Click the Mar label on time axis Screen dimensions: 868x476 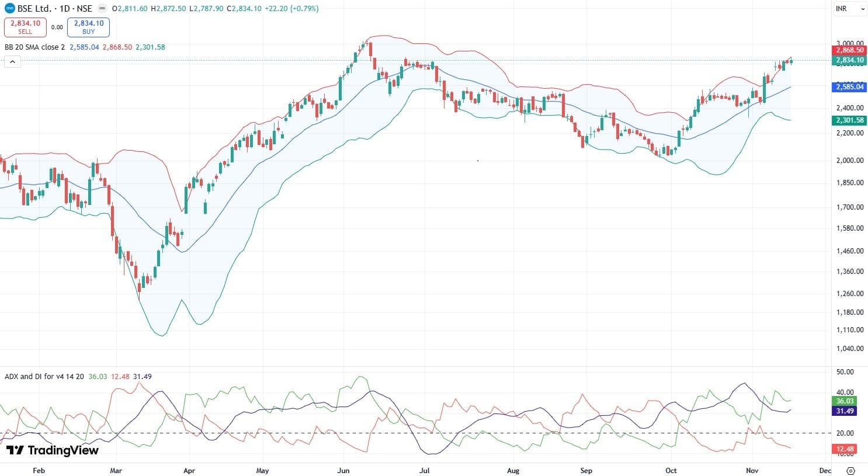click(116, 470)
